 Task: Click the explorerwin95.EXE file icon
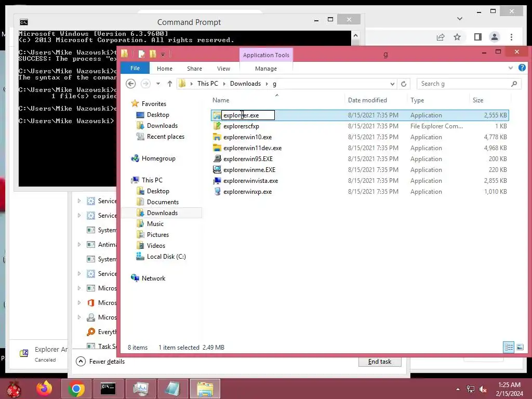[x=217, y=159]
